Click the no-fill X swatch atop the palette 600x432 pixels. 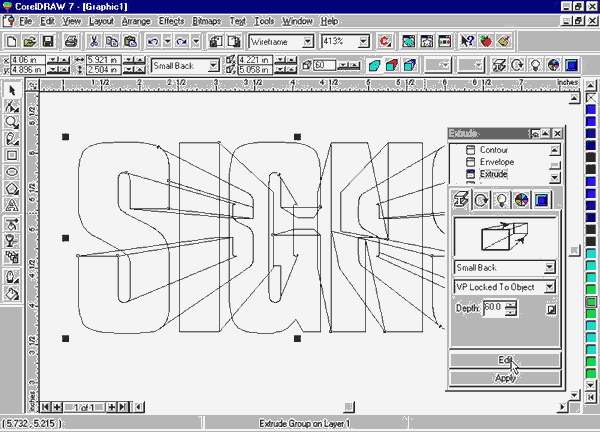591,98
